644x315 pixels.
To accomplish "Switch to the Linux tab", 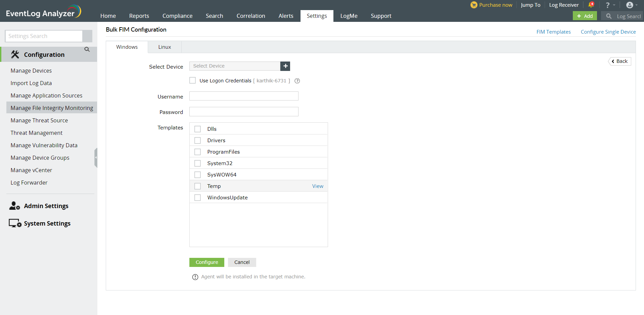I will [x=165, y=47].
